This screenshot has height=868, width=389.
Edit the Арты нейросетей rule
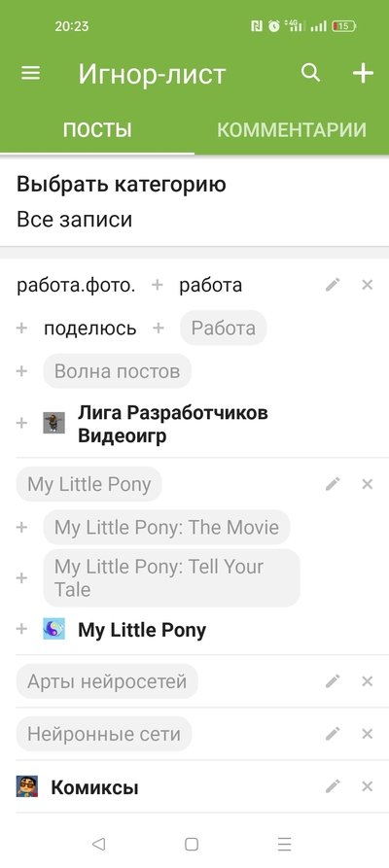coord(333,681)
